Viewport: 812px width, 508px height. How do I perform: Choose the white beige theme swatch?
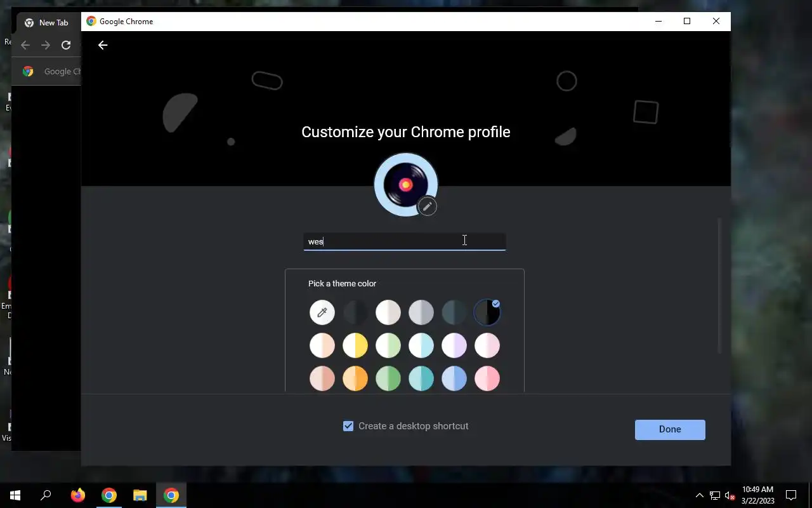388,312
